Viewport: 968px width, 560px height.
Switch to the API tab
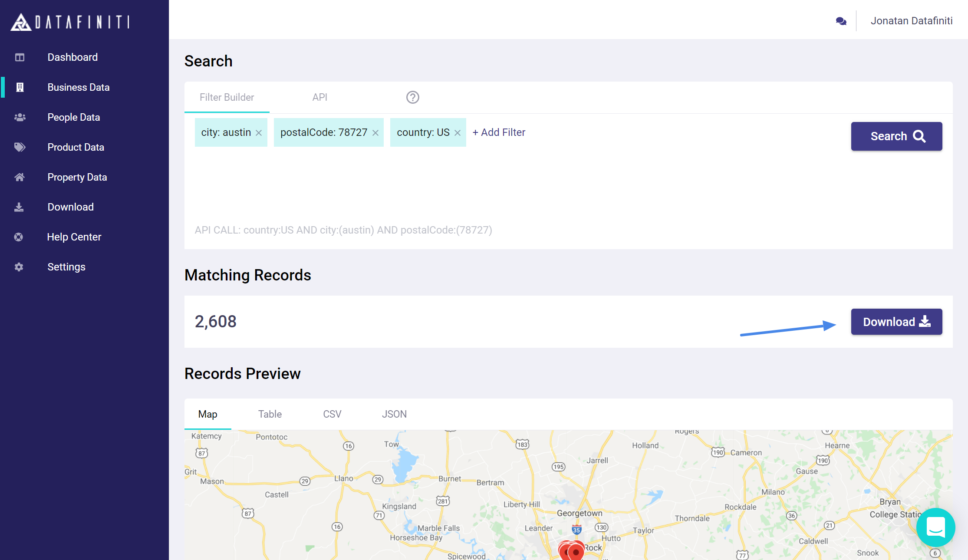coord(319,97)
